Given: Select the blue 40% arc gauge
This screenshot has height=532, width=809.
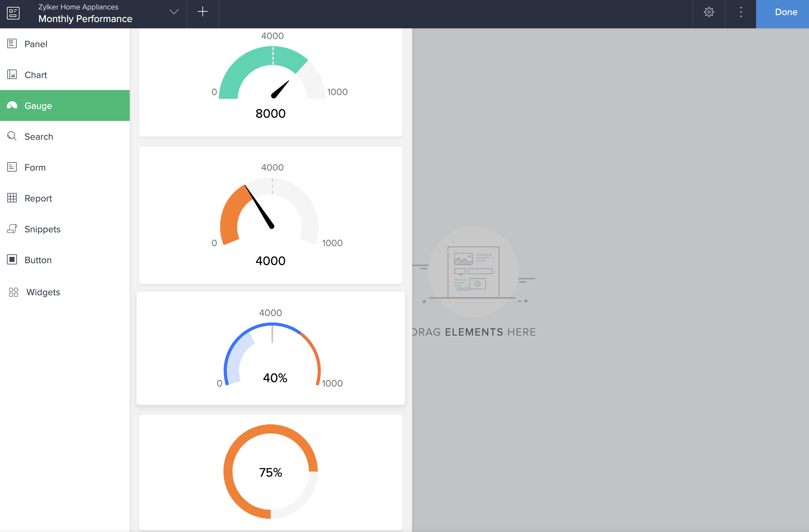Looking at the screenshot, I should pyautogui.click(x=271, y=348).
